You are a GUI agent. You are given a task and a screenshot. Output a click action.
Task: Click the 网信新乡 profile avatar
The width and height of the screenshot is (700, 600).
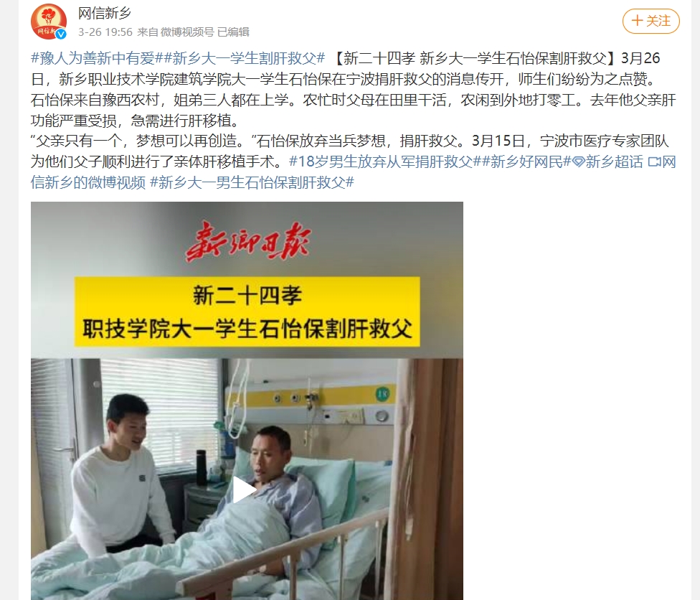click(x=48, y=22)
